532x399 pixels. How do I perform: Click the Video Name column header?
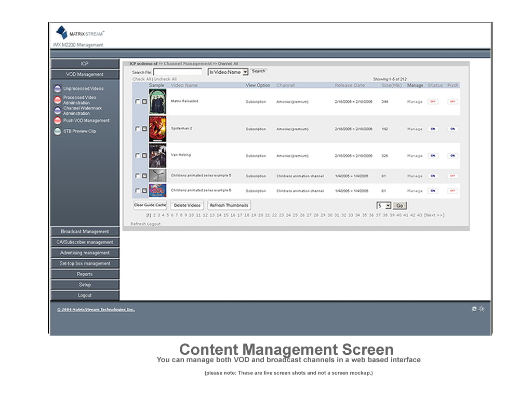[x=184, y=86]
